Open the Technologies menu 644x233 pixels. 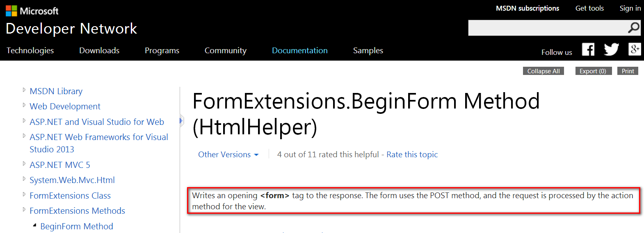click(x=30, y=50)
